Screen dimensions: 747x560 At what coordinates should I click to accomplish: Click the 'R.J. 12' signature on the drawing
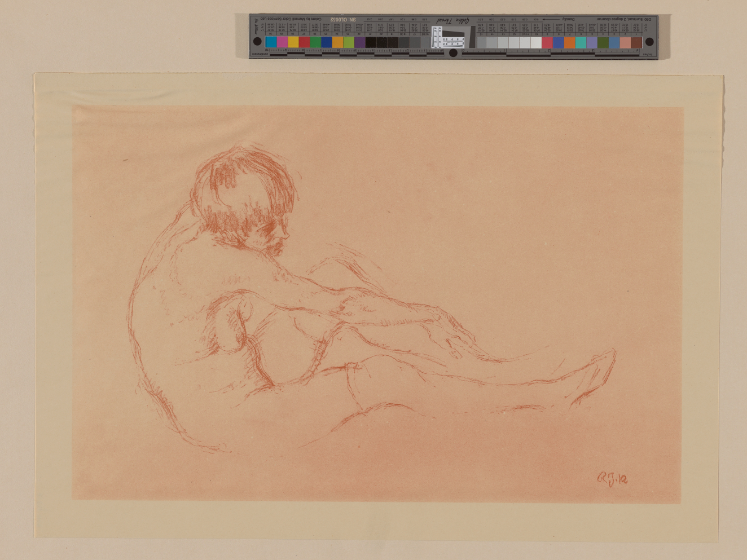click(x=612, y=478)
